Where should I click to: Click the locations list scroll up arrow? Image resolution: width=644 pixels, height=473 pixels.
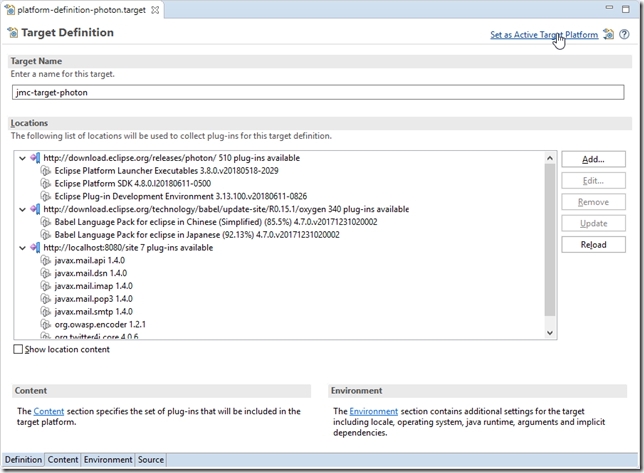pos(550,158)
